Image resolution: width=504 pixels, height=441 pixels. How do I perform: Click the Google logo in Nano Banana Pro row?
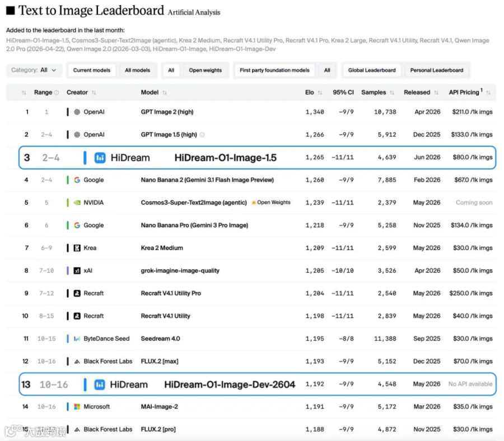77,225
